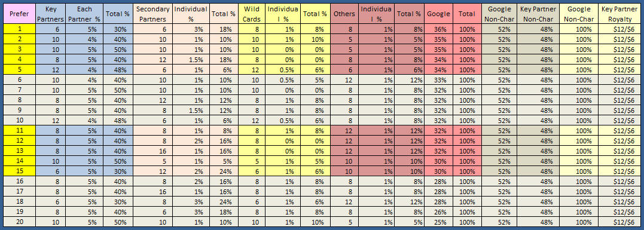Click Prefer cell numbered 11

pyautogui.click(x=19, y=130)
